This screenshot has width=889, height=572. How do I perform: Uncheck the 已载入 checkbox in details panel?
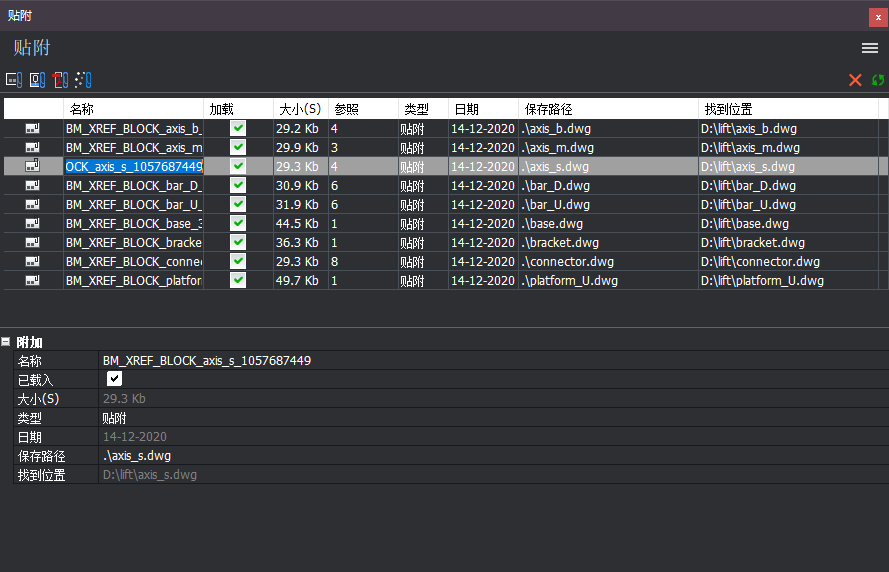114,379
